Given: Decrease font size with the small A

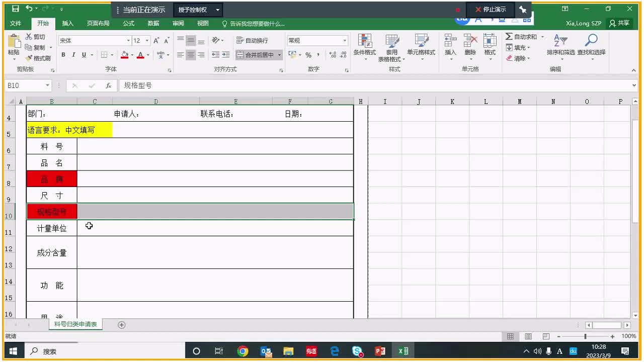Looking at the screenshot, I should 167,40.
